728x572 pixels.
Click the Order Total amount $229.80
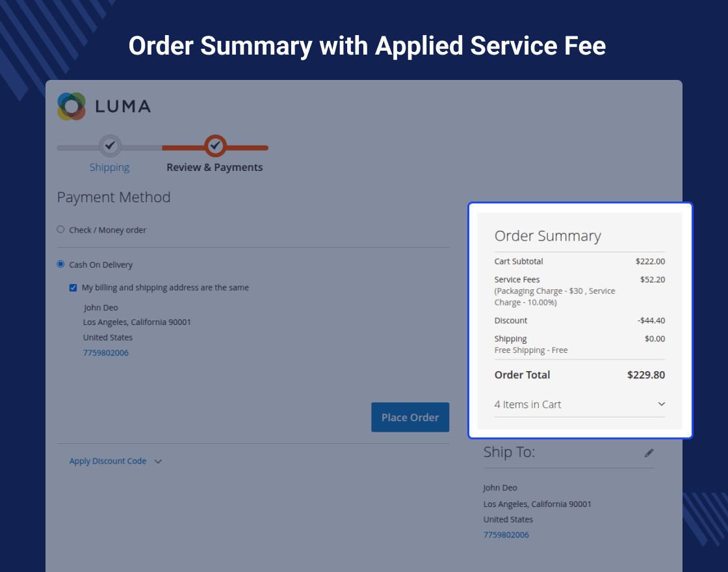[645, 375]
